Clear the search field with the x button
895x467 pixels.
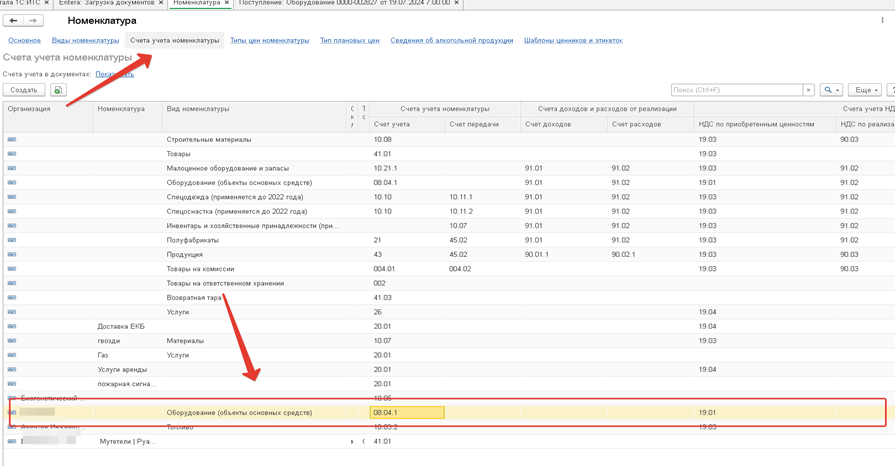808,90
